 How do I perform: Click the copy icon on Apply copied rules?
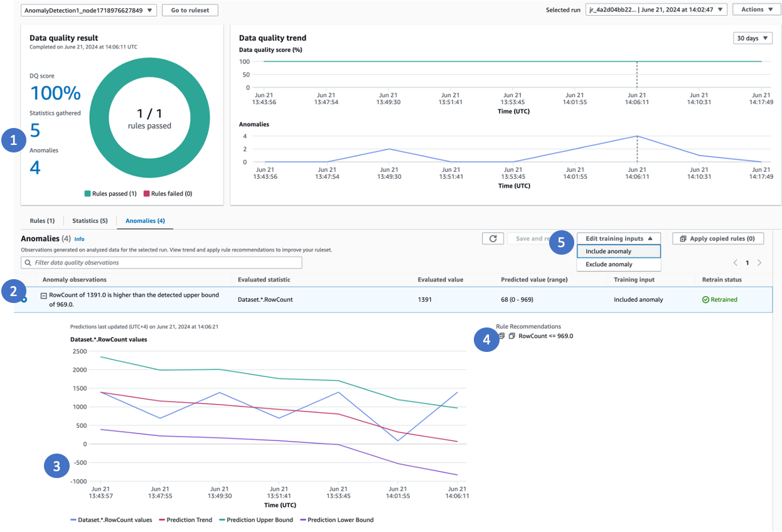(682, 239)
